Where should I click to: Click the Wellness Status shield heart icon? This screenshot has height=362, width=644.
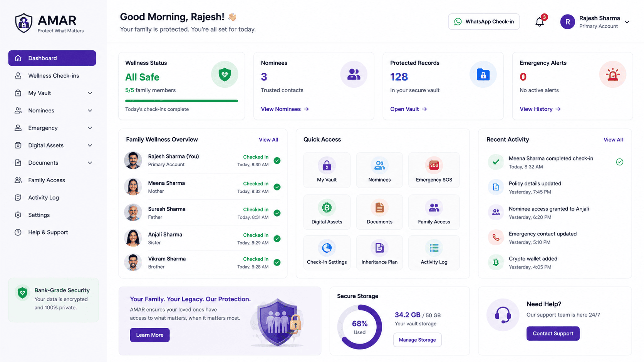pyautogui.click(x=225, y=74)
